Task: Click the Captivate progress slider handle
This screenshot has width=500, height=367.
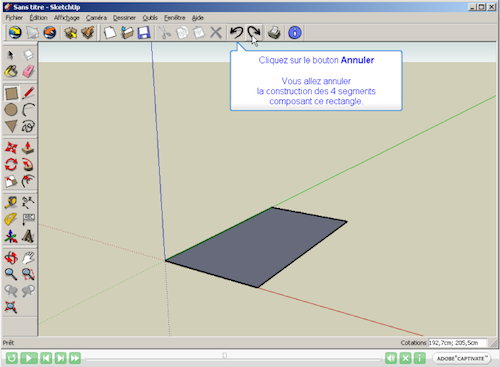Action: pyautogui.click(x=225, y=356)
